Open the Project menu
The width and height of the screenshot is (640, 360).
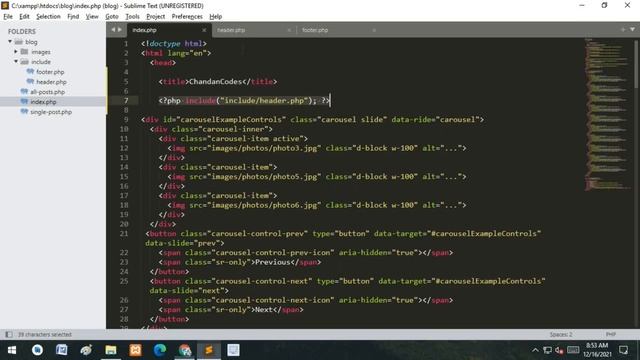pos(156,16)
